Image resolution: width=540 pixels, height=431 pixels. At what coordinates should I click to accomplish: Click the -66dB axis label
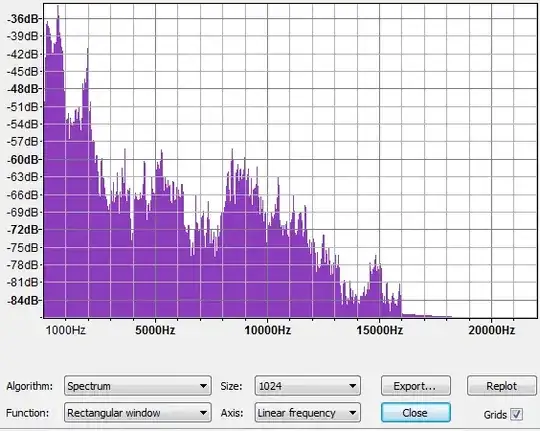(22, 195)
